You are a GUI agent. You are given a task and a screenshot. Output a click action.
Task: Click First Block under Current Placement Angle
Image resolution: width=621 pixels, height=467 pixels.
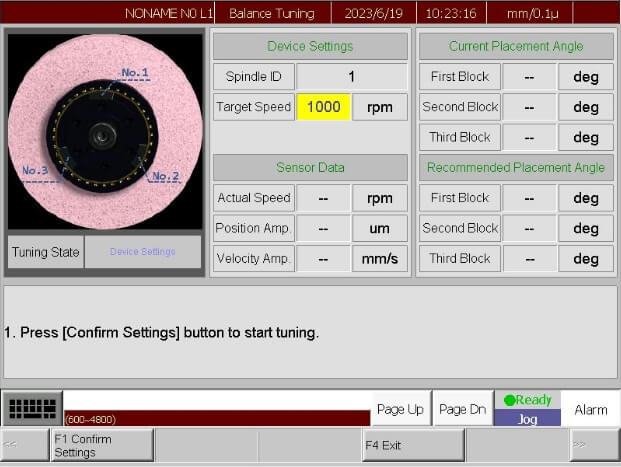(x=460, y=76)
